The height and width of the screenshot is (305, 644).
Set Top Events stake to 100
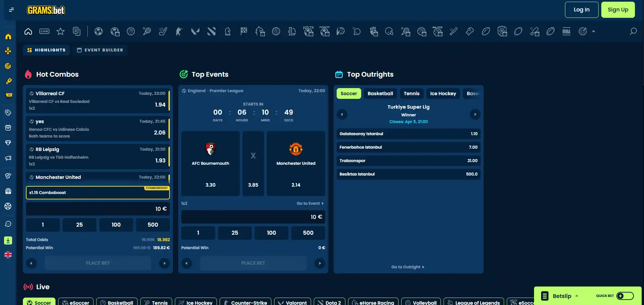(x=271, y=233)
